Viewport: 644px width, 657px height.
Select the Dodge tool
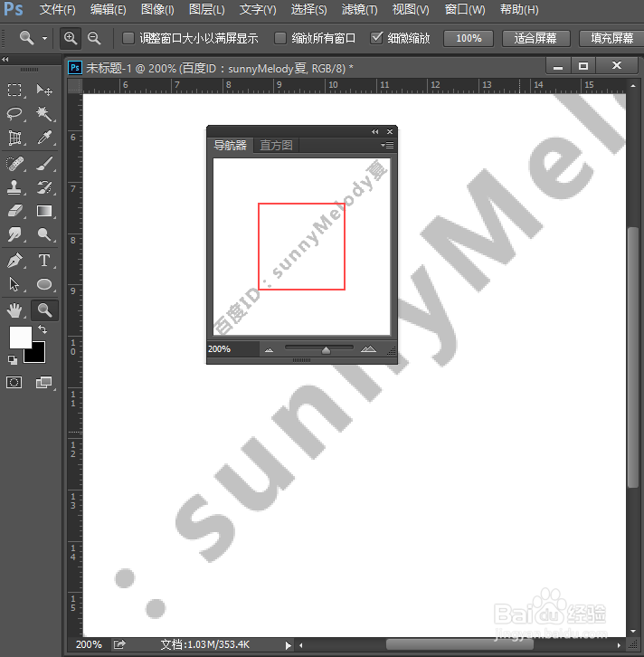pos(44,234)
